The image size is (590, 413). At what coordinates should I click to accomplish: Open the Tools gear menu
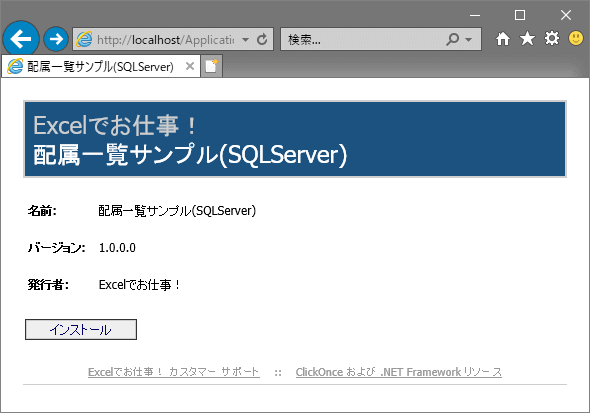tap(552, 38)
